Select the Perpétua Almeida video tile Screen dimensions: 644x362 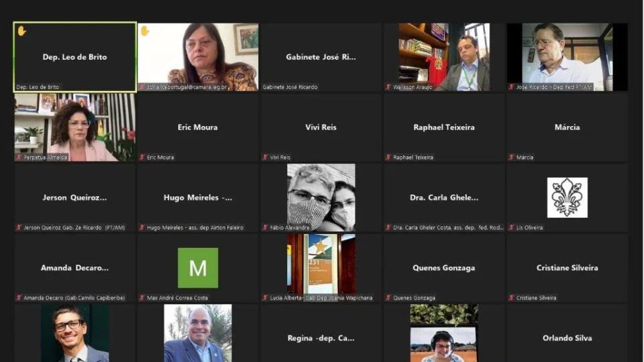coord(75,127)
